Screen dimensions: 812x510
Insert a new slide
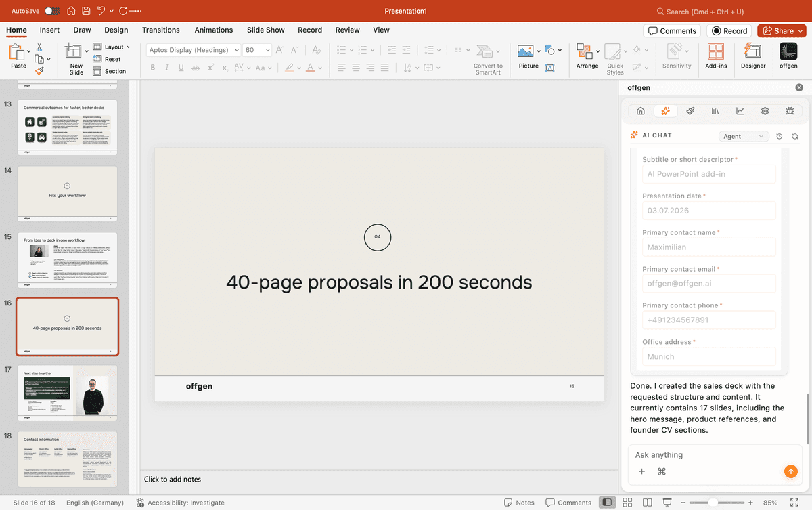(76, 58)
